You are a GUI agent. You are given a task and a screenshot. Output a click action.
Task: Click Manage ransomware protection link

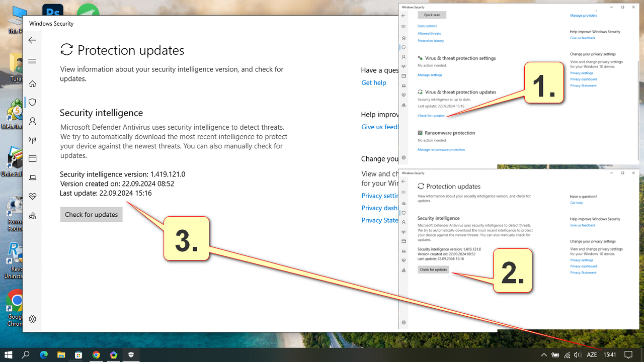pyautogui.click(x=441, y=150)
